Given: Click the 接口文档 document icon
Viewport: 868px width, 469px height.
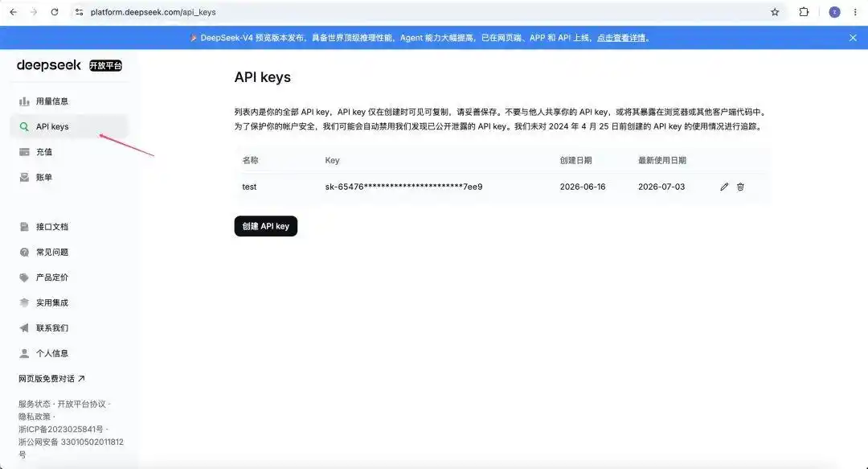Looking at the screenshot, I should pyautogui.click(x=24, y=227).
